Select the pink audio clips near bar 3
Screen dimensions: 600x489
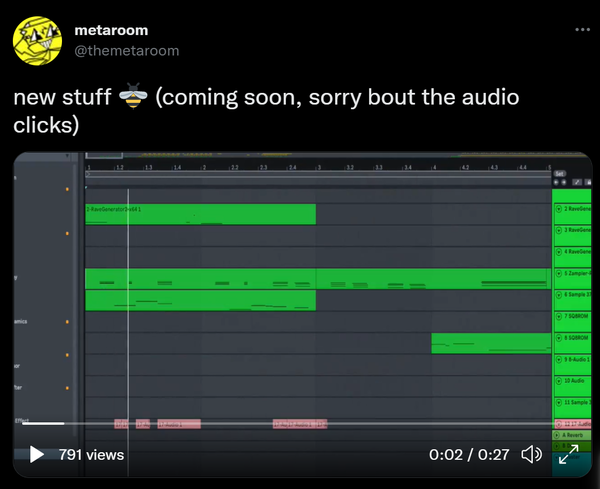point(300,424)
